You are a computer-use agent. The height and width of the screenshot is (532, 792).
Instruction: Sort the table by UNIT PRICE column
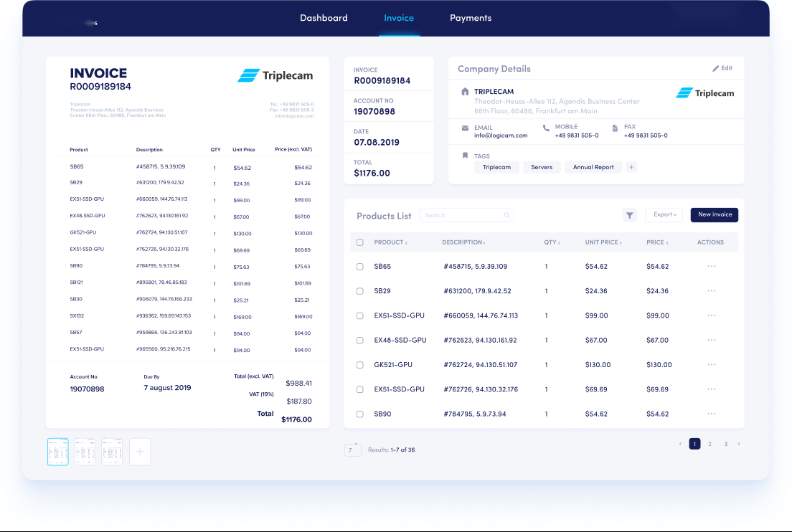pos(603,242)
